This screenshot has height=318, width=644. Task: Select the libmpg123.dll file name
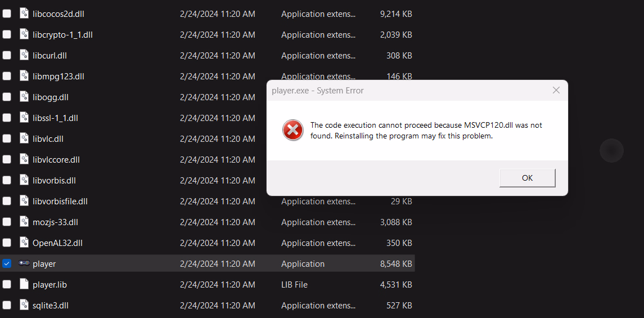pos(58,76)
